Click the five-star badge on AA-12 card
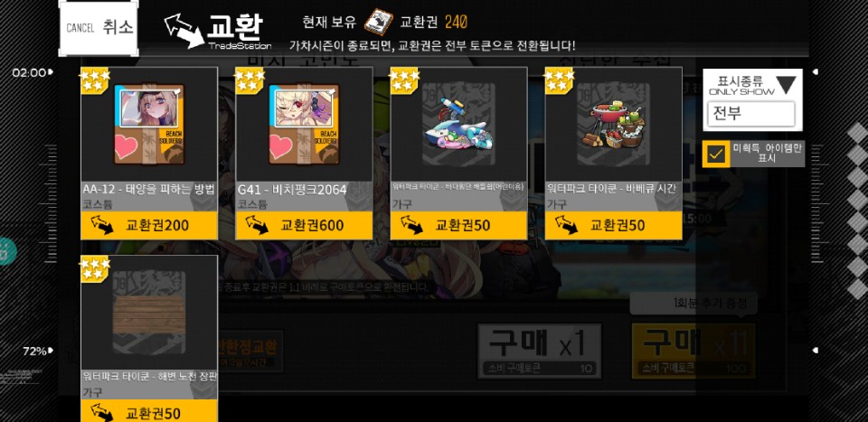Screen dimensions: 868x422 pos(94,80)
